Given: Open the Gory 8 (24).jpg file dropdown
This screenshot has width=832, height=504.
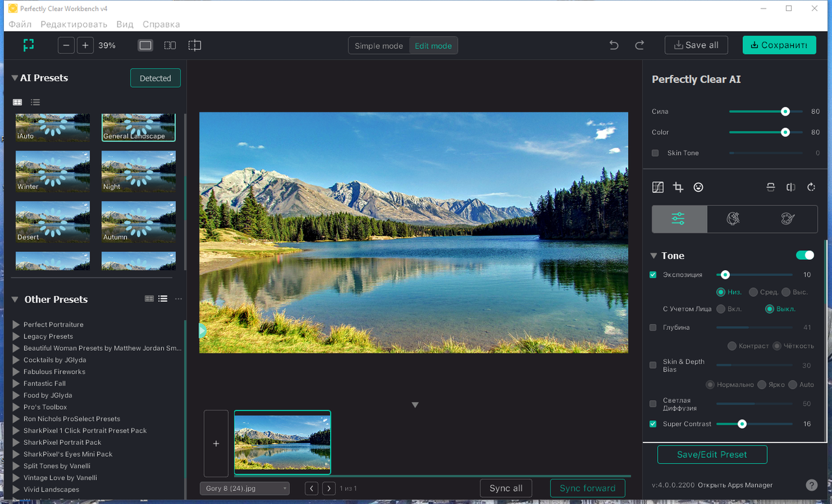Looking at the screenshot, I should pyautogui.click(x=244, y=488).
